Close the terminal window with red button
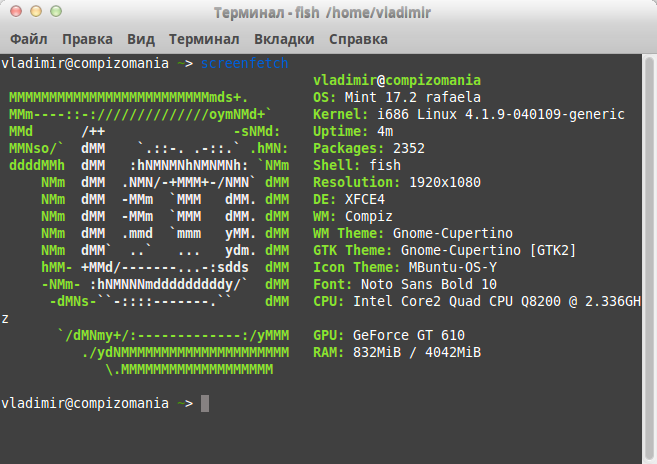This screenshot has width=657, height=464. click(16, 11)
